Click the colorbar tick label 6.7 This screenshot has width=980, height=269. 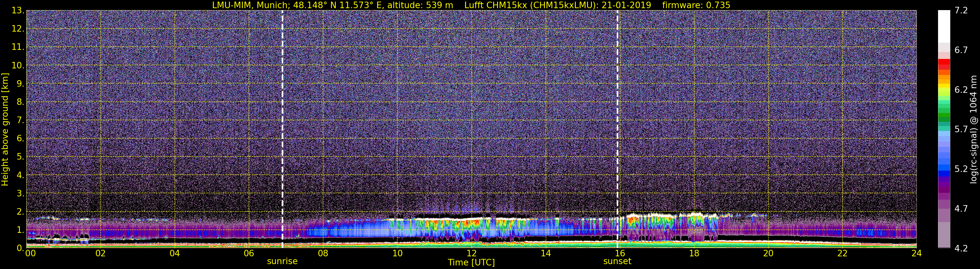[961, 50]
